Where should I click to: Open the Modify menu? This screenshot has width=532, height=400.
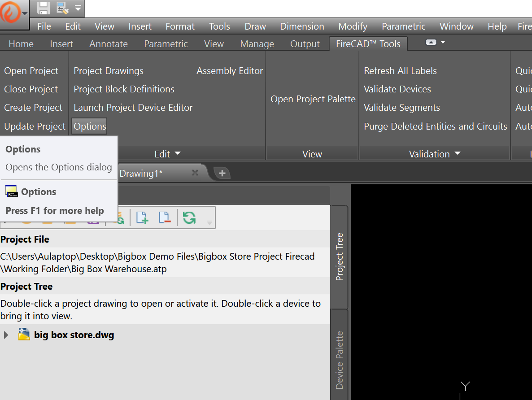(x=353, y=26)
